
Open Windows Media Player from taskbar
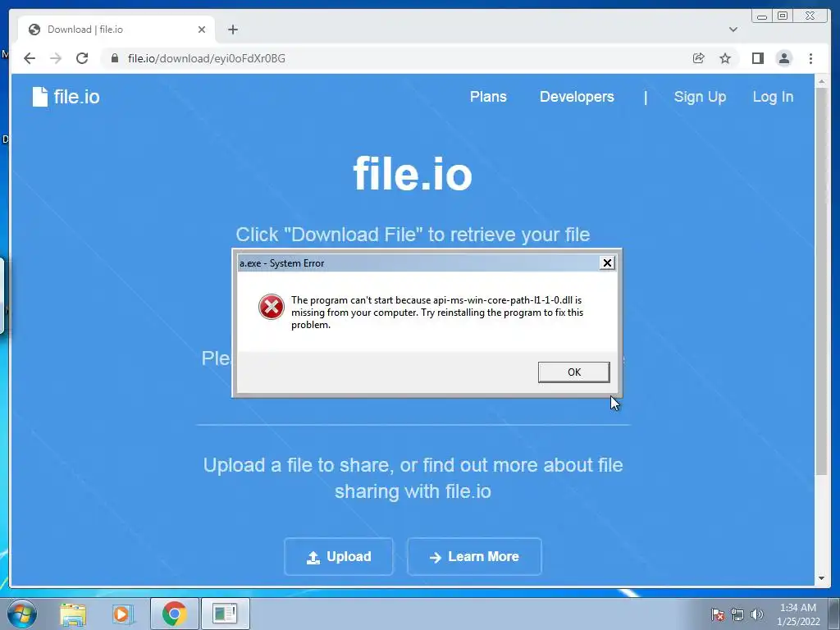click(x=122, y=614)
